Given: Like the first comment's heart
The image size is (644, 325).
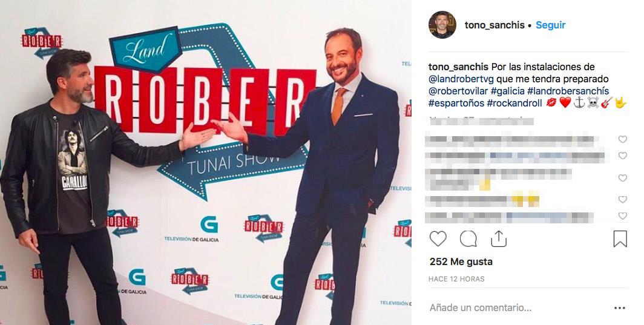Looking at the screenshot, I should coord(623,139).
